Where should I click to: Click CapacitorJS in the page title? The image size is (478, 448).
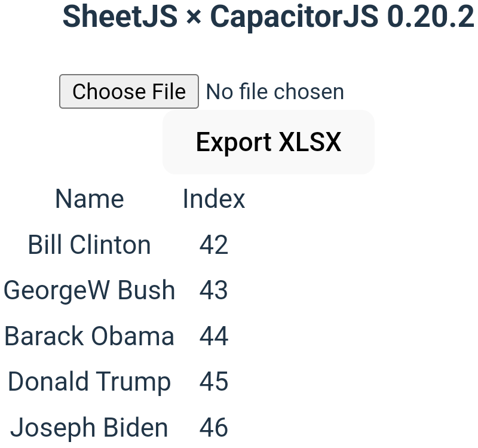tap(295, 17)
